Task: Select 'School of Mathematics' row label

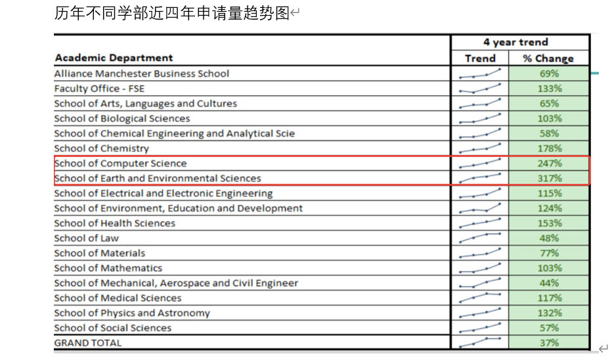Action: point(108,268)
